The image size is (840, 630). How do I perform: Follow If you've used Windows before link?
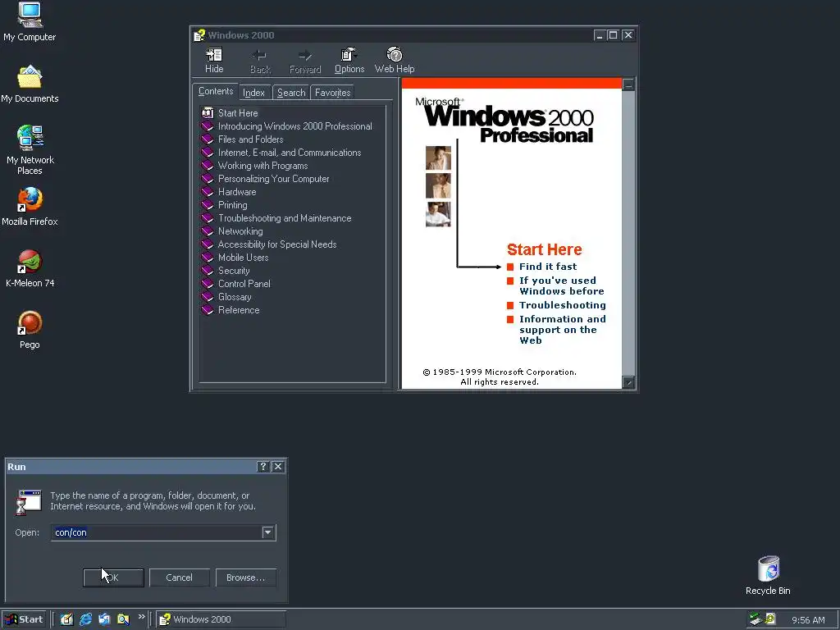pos(561,286)
